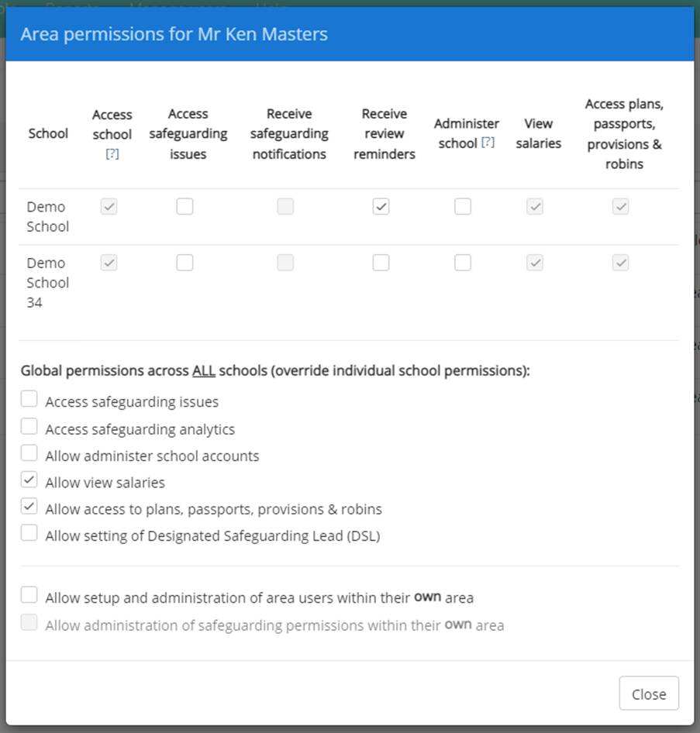Enable Access safeguarding analytics permission

point(29,425)
